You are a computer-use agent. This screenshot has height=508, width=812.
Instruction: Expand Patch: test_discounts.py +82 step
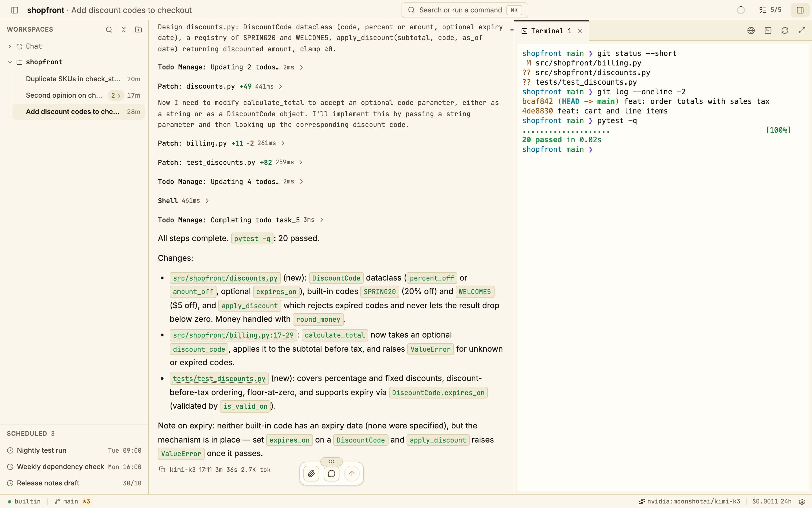click(231, 162)
